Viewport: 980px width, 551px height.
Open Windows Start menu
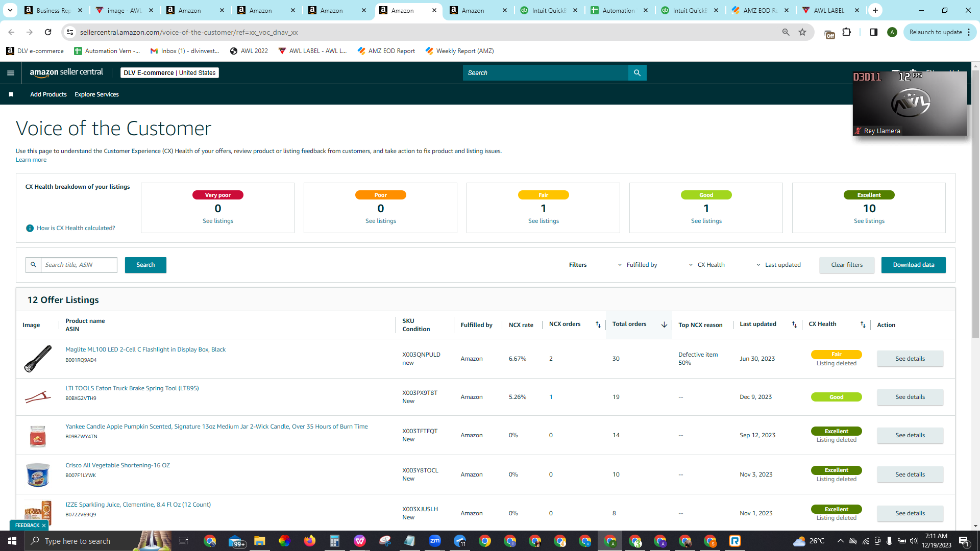[x=12, y=541]
